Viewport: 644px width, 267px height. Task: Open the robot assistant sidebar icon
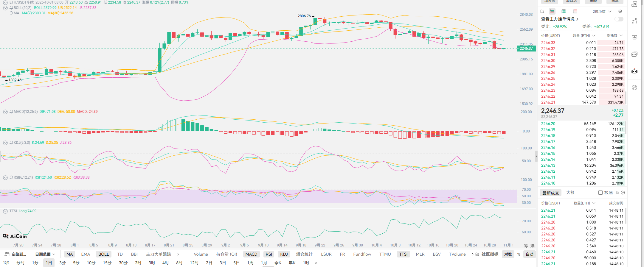[x=634, y=71]
